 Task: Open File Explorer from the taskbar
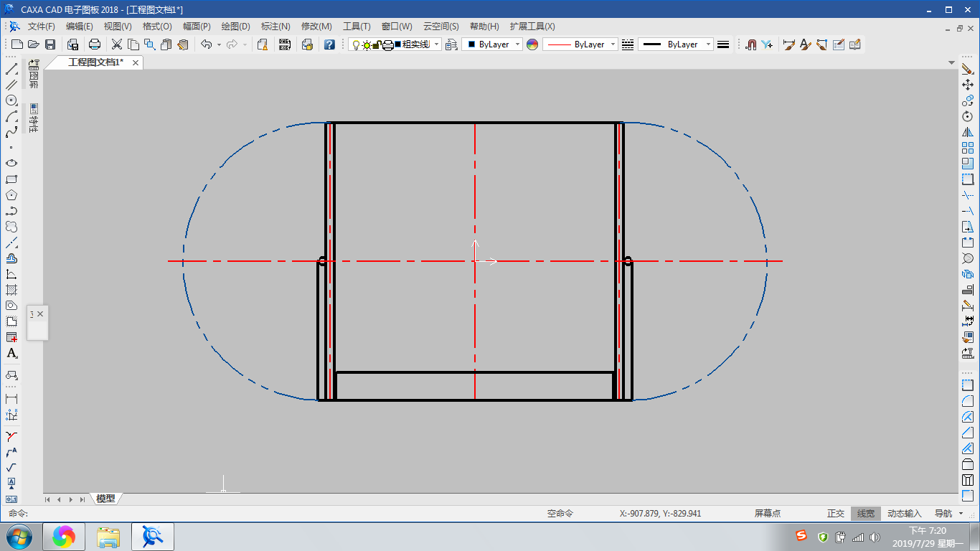108,537
